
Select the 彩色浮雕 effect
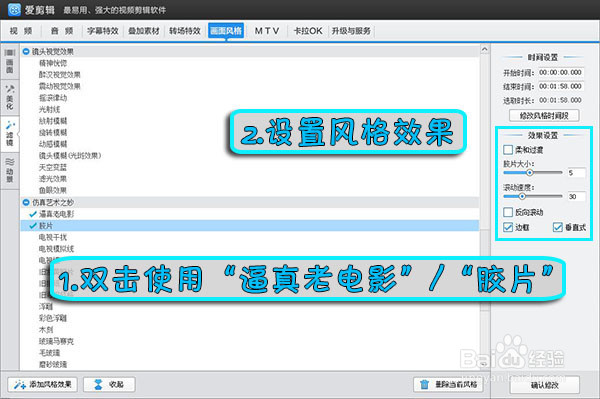tap(53, 318)
